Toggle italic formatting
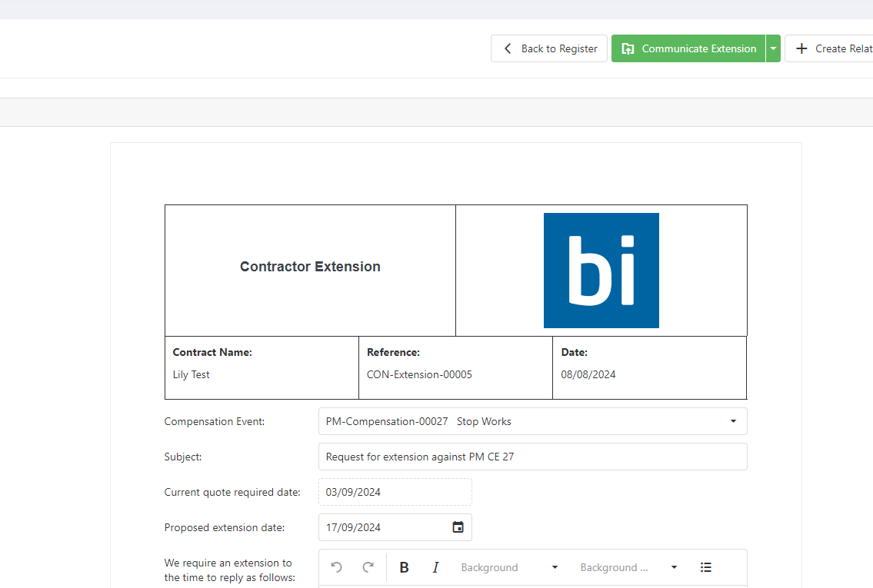Viewport: 873px width, 588px height. (x=435, y=566)
